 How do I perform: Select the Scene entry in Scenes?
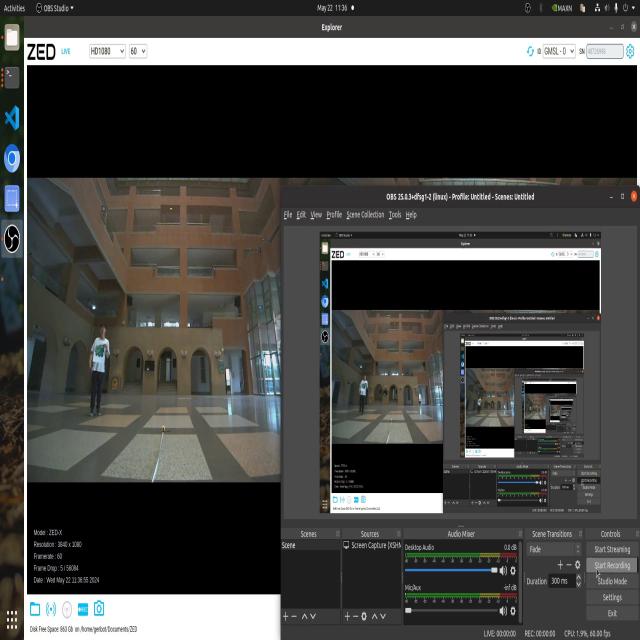click(310, 545)
